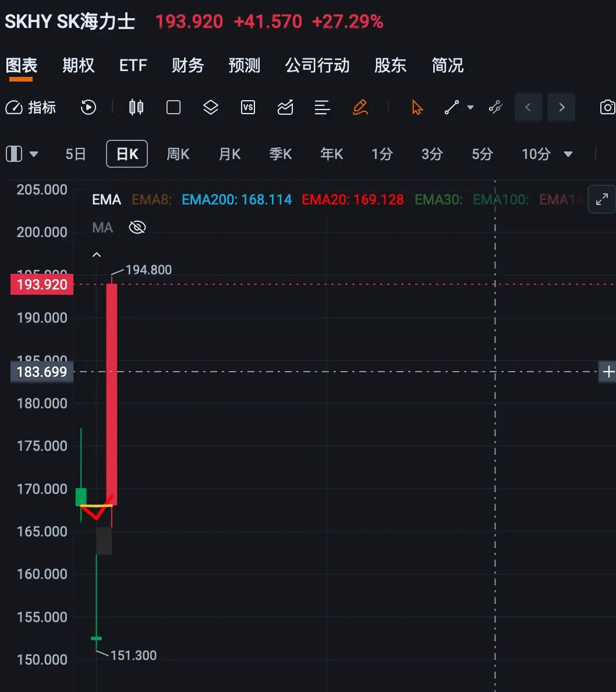
Task: Expand more timeframes dropdown after 10分
Action: (x=568, y=154)
